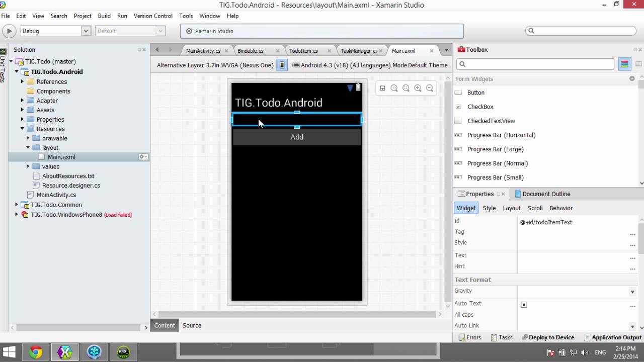Open the Debug configuration dropdown
This screenshot has height=362, width=644.
(85, 31)
